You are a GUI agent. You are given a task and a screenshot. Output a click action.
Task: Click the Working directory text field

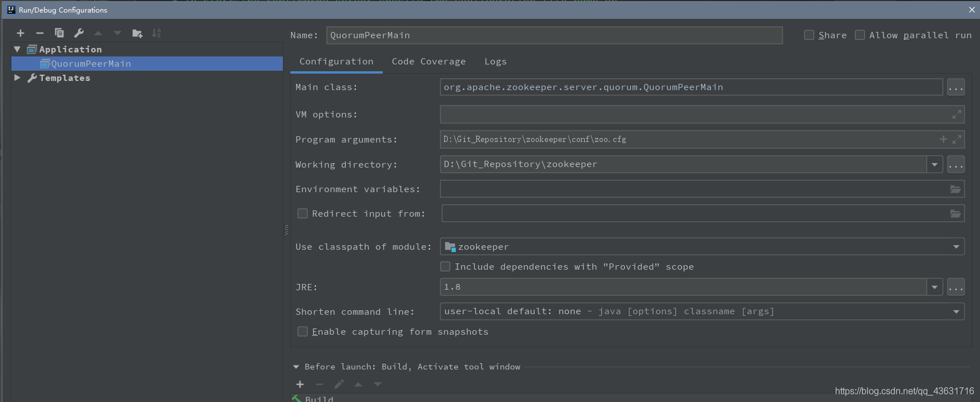[683, 164]
